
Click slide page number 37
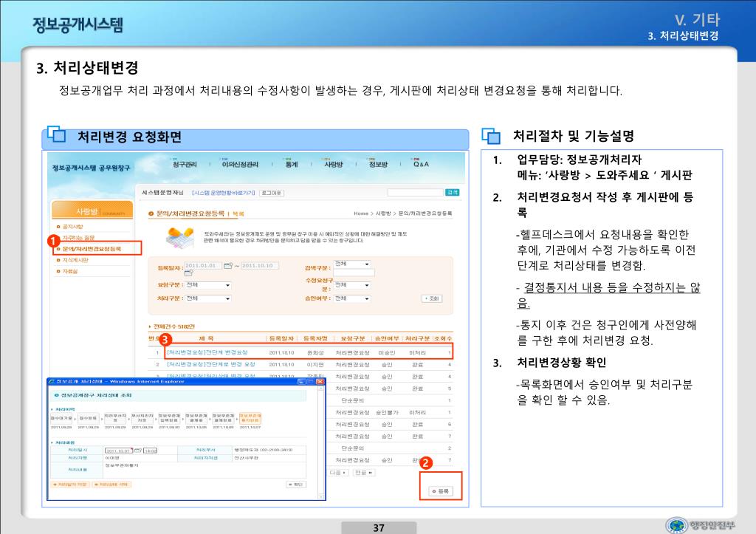coord(379,528)
